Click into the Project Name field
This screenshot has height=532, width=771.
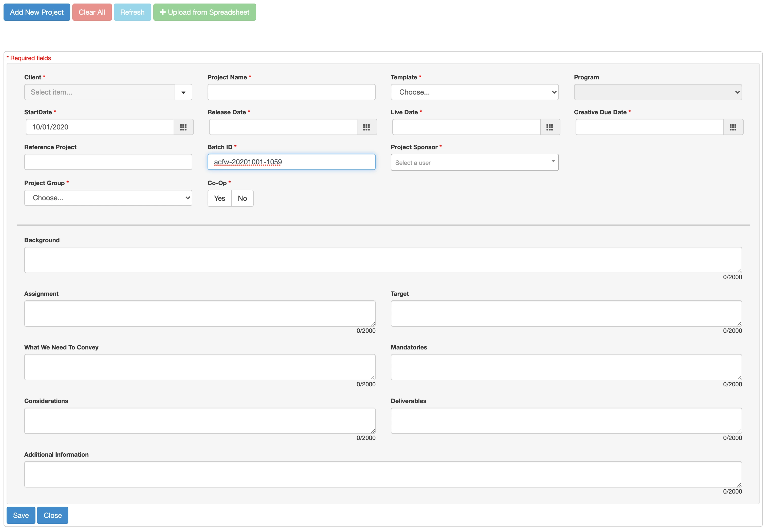click(x=291, y=92)
